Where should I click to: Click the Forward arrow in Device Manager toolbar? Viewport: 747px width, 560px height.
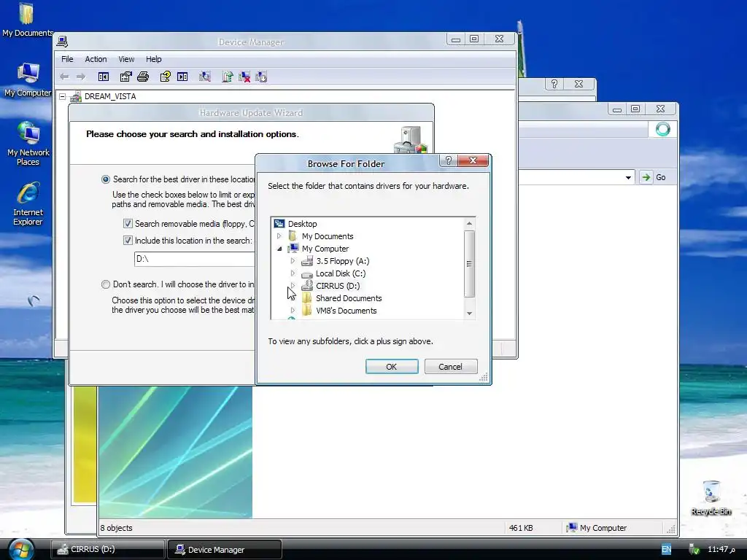coord(81,77)
